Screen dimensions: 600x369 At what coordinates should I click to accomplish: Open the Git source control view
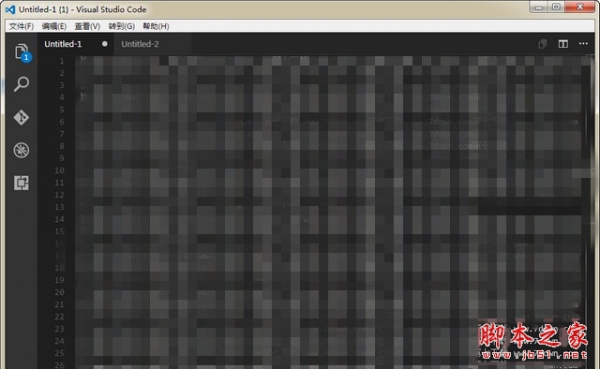coord(21,117)
